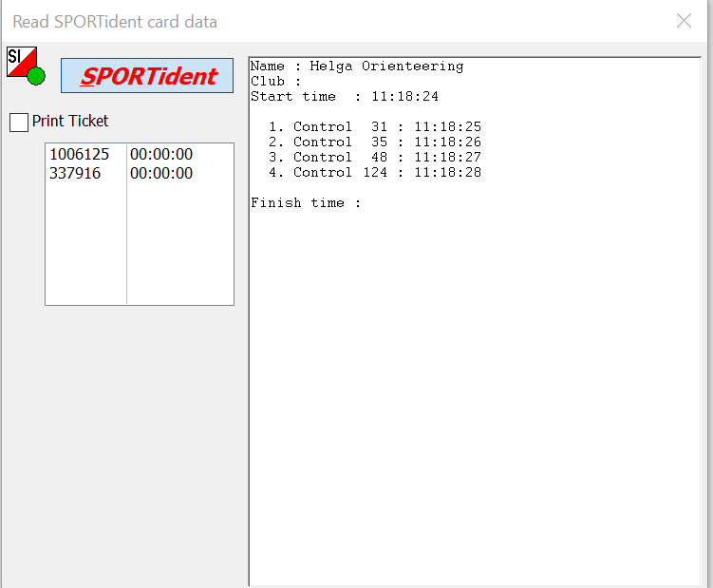
Task: Click the 00:00:00 time for card 1006125
Action: 161,154
